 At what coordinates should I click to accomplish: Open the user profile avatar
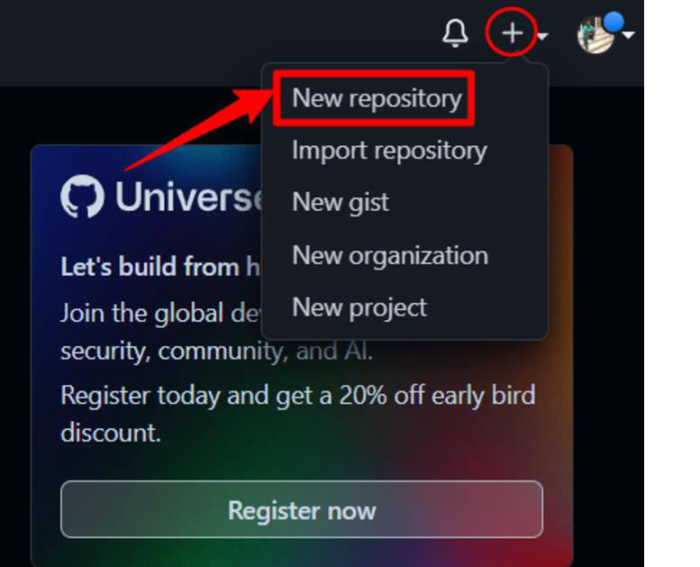point(596,35)
